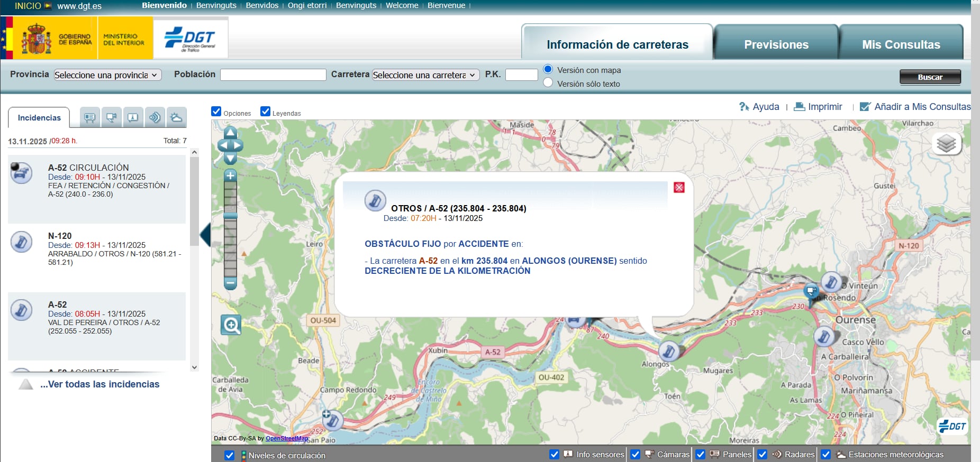This screenshot has width=980, height=462.
Task: Click the incident list scroll-up arrow
Action: click(x=194, y=152)
